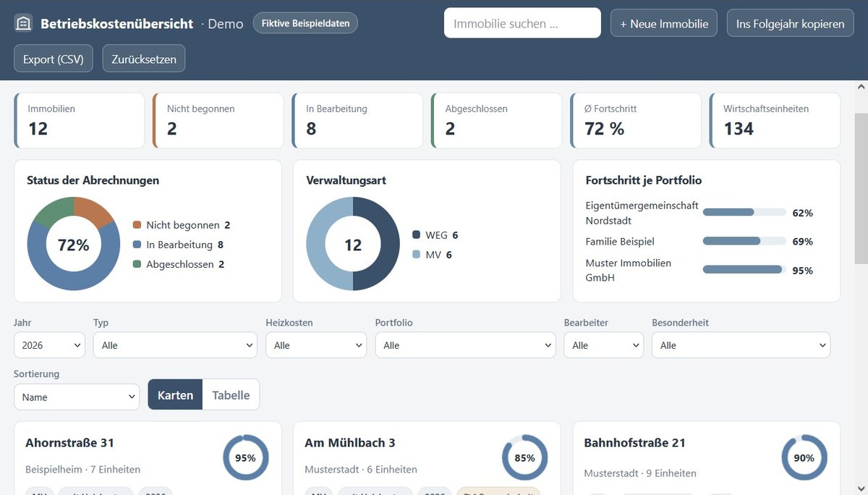Image resolution: width=868 pixels, height=495 pixels.
Task: Switch to the Tabelle view
Action: 231,395
